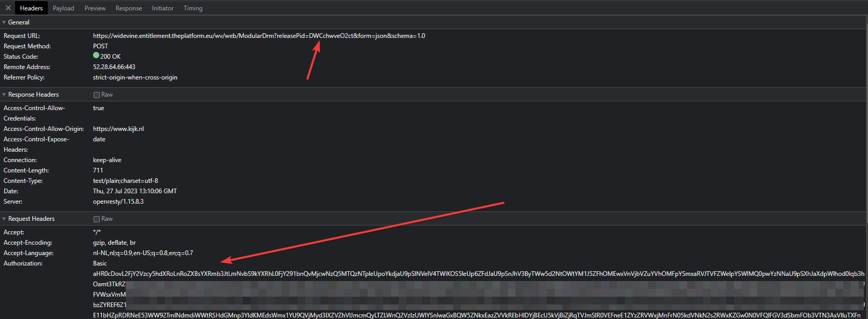The image size is (868, 319).
Task: Collapse the Response Headers section
Action: [x=4, y=95]
